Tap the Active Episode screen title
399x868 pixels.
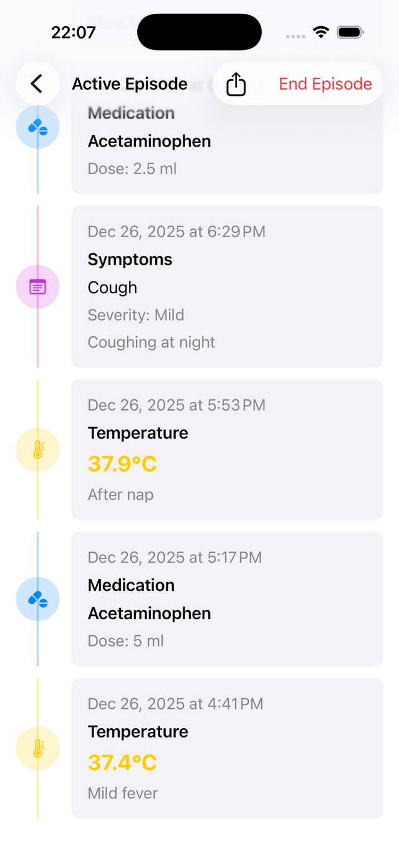coord(130,84)
